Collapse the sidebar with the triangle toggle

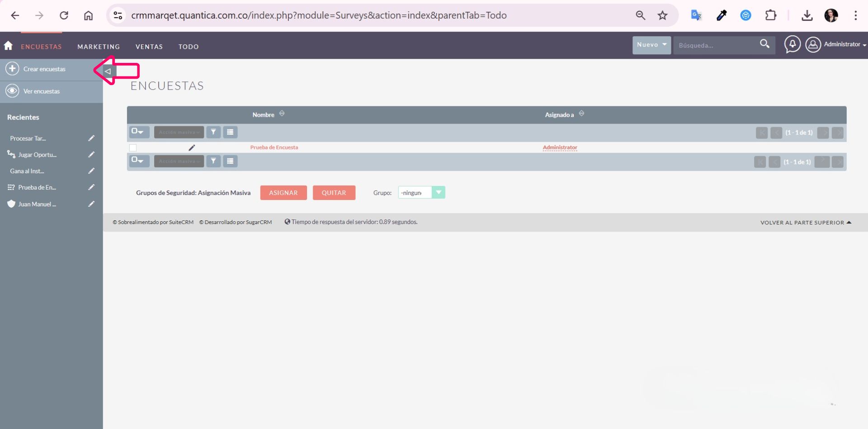(x=108, y=71)
